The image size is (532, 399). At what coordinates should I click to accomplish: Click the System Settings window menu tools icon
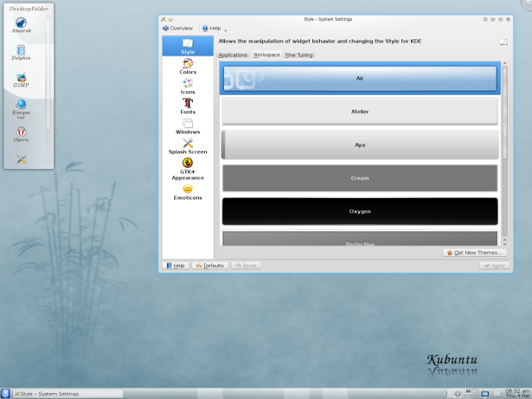click(x=163, y=19)
